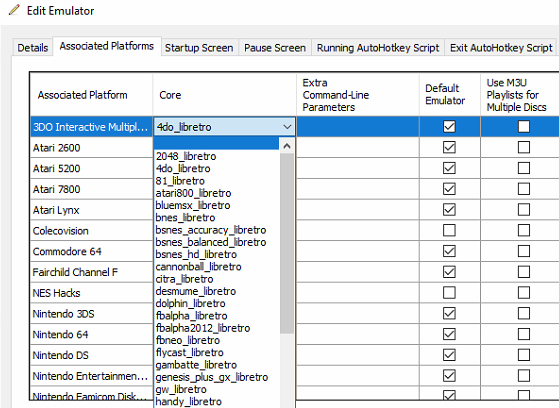Choose bsnes_balanced_libretro from the core list
559x408 pixels.
point(216,242)
